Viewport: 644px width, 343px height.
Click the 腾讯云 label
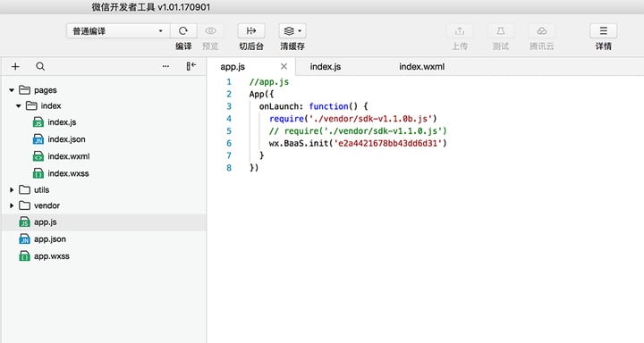click(542, 46)
